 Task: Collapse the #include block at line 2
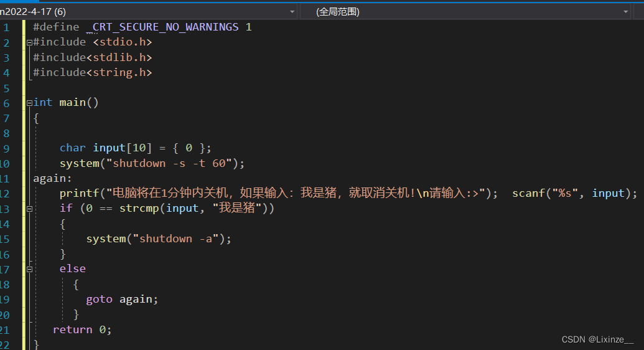click(29, 42)
